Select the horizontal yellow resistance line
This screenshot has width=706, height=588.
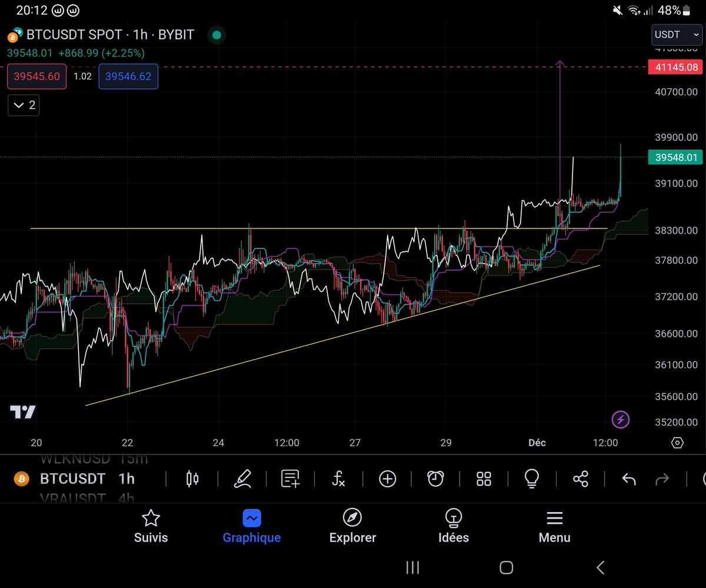tap(318, 228)
